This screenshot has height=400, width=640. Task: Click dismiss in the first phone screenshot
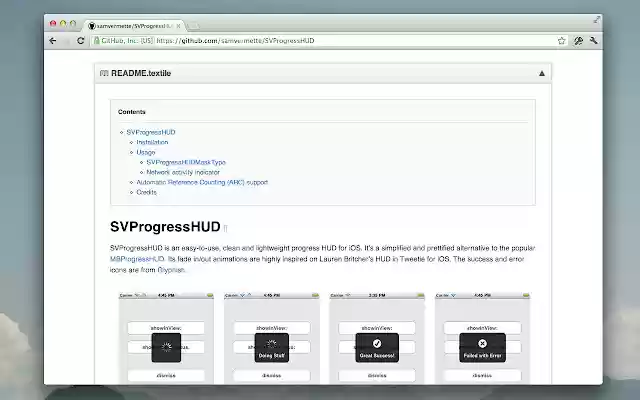point(166,375)
